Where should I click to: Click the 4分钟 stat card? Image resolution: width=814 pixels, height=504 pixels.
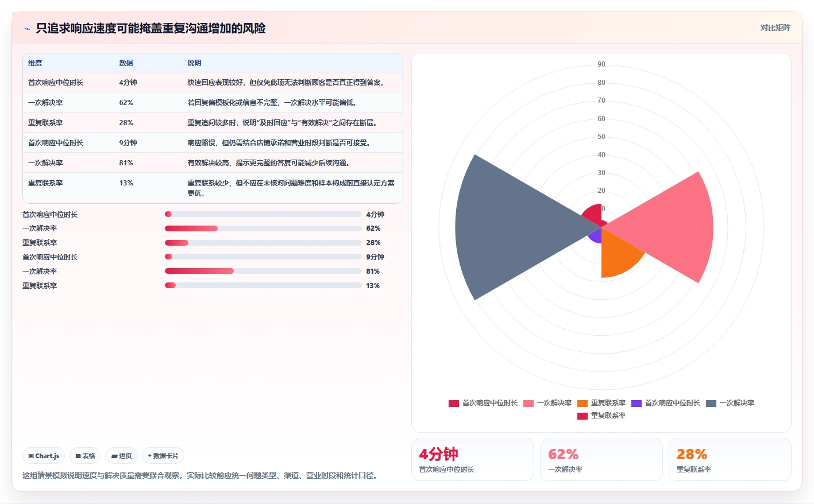[x=473, y=460]
